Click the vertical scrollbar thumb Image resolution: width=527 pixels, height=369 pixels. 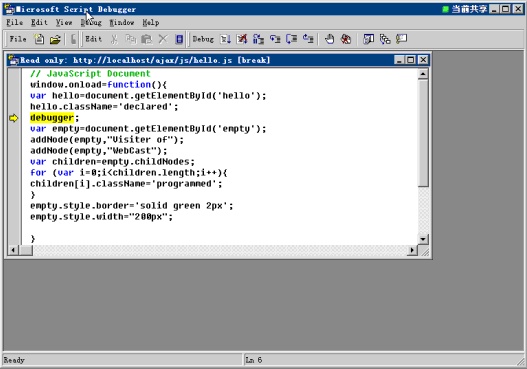[x=423, y=133]
